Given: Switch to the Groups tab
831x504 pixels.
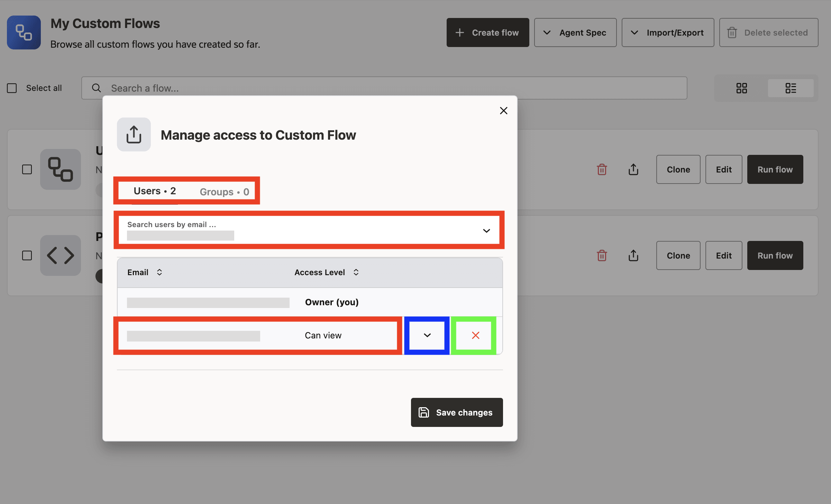Looking at the screenshot, I should pyautogui.click(x=225, y=192).
